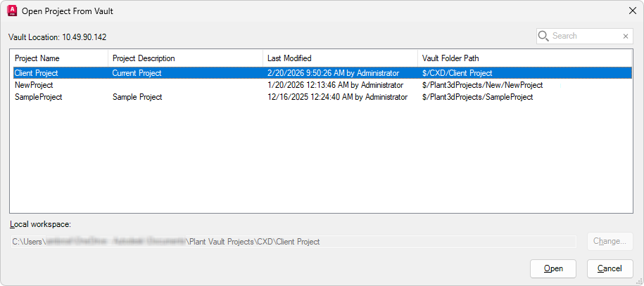The image size is (644, 286).
Task: Click the $/CXD/Client Project path cell
Action: coord(457,73)
